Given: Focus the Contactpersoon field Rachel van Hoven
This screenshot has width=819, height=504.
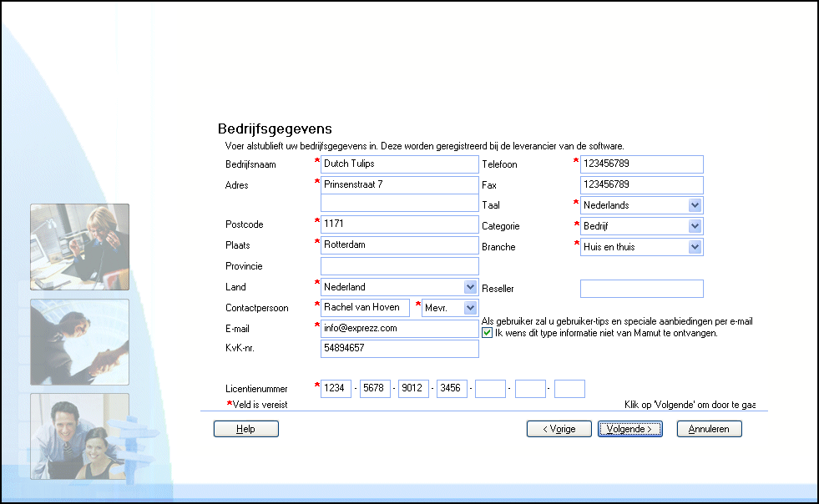Looking at the screenshot, I should (x=365, y=308).
